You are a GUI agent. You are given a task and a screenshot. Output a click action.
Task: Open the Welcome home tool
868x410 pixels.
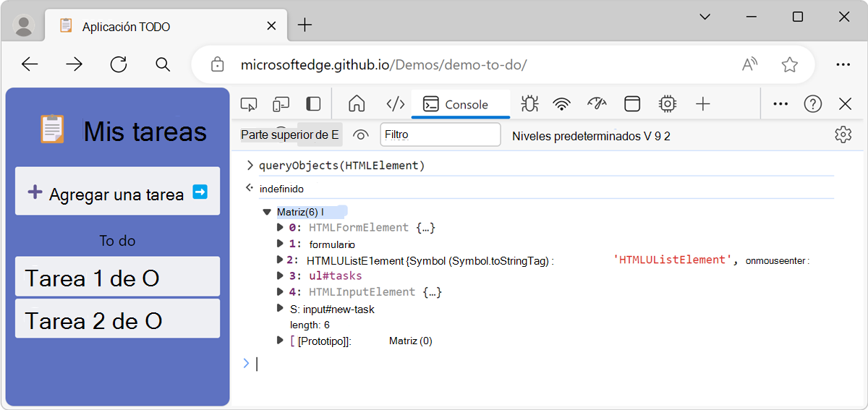357,104
